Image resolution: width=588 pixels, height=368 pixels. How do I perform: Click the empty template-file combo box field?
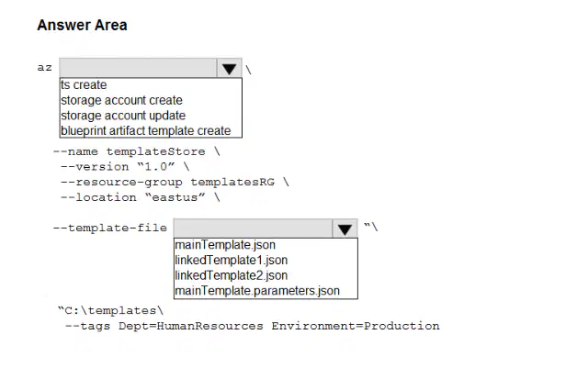[x=254, y=229]
